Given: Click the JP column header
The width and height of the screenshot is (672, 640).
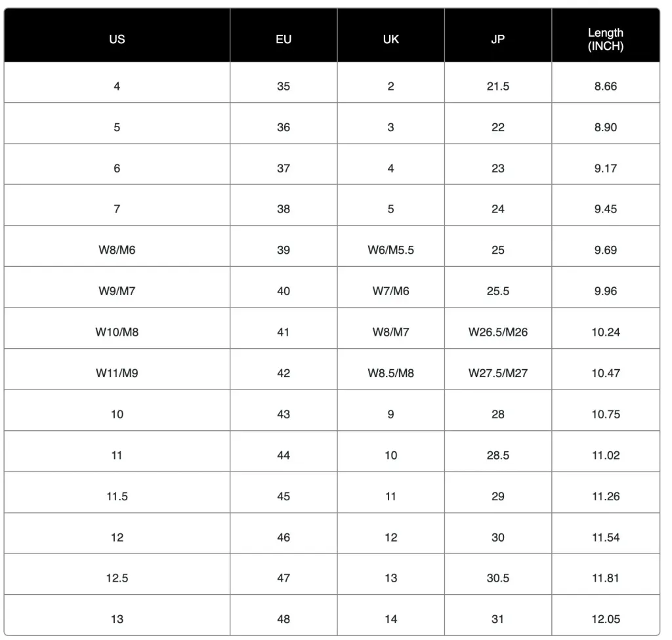Looking at the screenshot, I should [497, 39].
